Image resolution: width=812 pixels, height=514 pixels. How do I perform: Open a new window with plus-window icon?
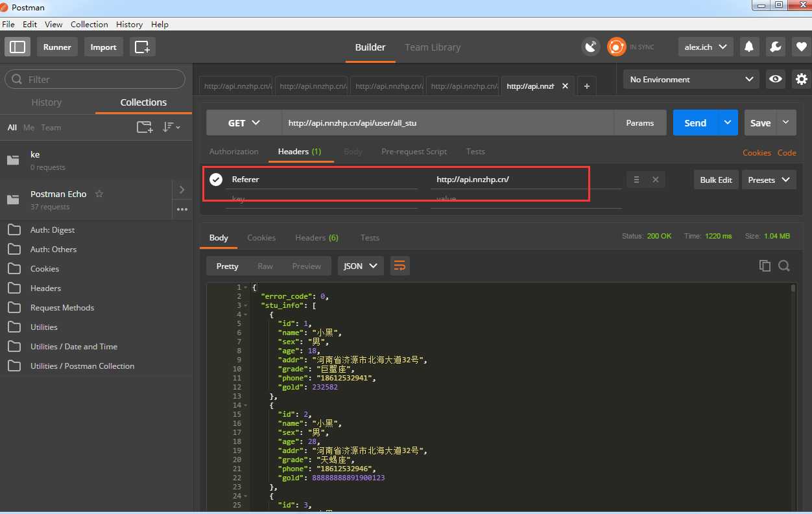[143, 47]
